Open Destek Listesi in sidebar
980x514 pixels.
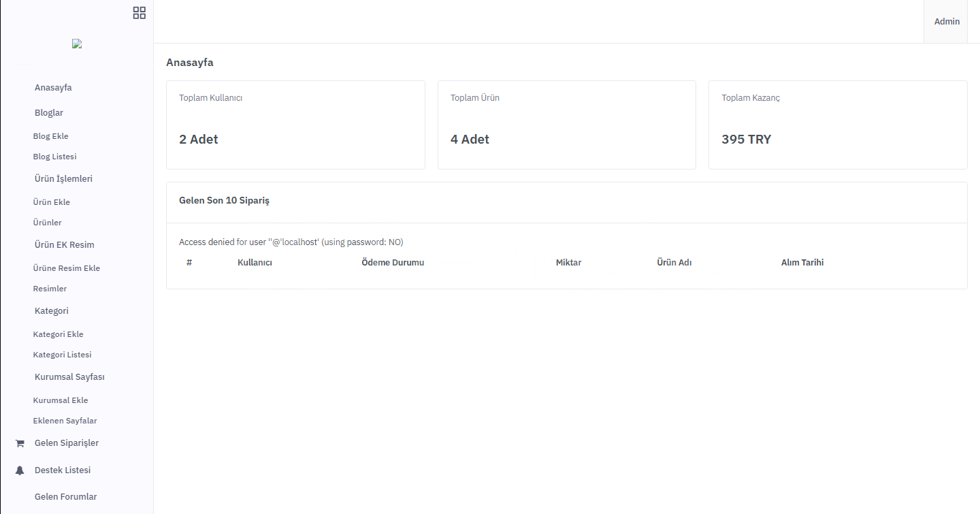tap(63, 470)
